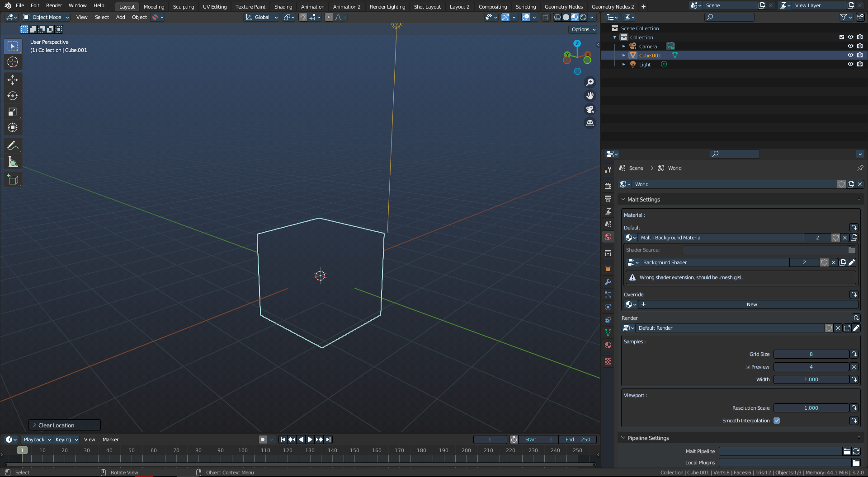Switch to the Modifier properties tab

click(x=608, y=282)
